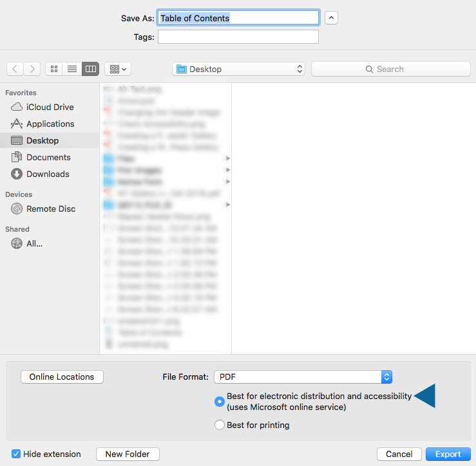Image resolution: width=476 pixels, height=466 pixels.
Task: Click the magnifier icon in Search
Action: [369, 69]
